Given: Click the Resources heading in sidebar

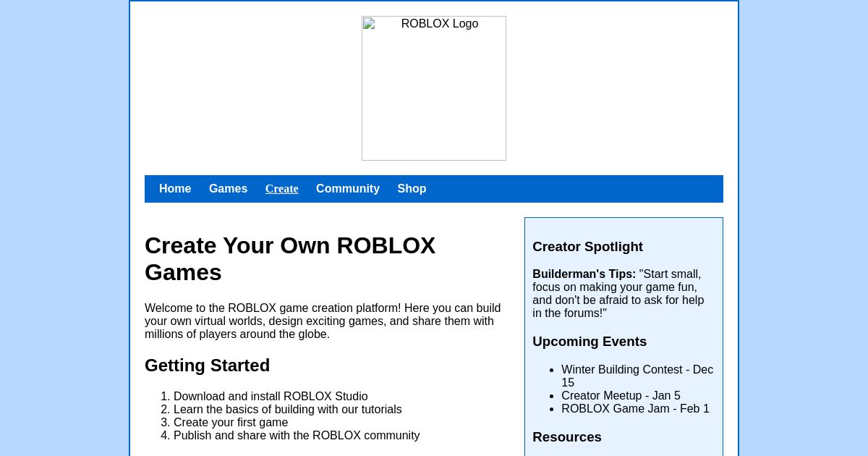Looking at the screenshot, I should (x=566, y=436).
